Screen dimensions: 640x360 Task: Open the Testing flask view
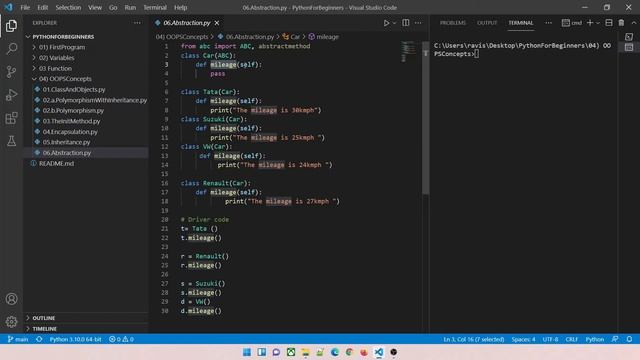(x=11, y=141)
